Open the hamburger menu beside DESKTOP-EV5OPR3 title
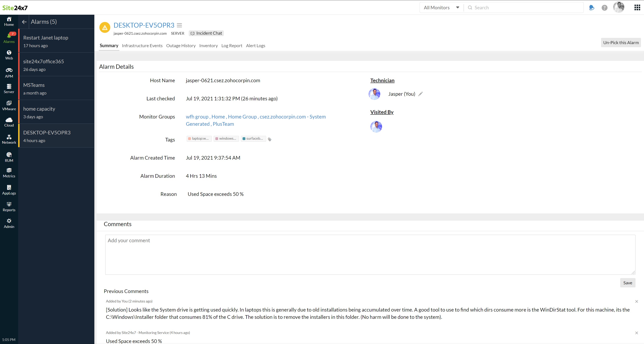Image resolution: width=644 pixels, height=344 pixels. pos(179,25)
